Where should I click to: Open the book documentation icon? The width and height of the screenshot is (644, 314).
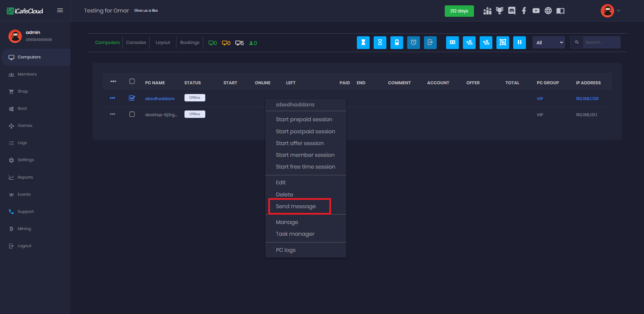pyautogui.click(x=560, y=11)
